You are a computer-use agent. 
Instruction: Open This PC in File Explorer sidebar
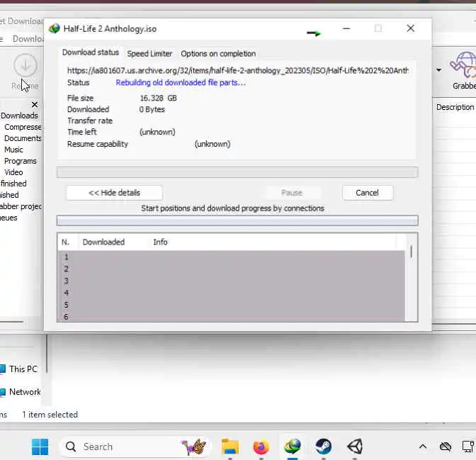tap(19, 369)
